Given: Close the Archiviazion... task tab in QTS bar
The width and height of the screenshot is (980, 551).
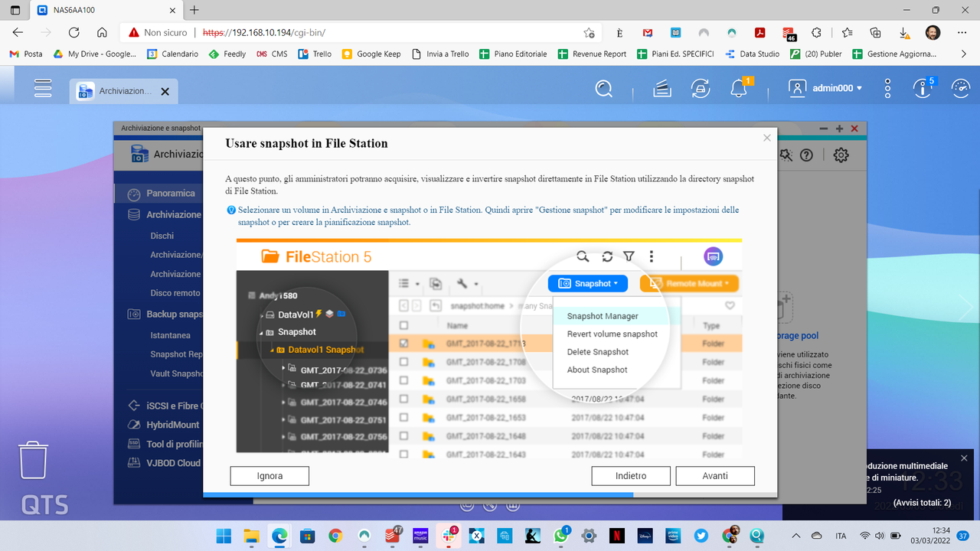Looking at the screenshot, I should pos(164,91).
